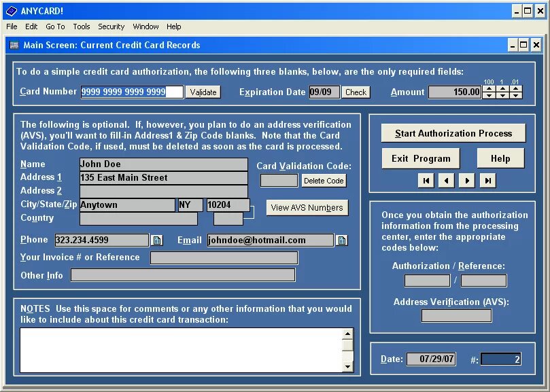Click the Zip field showing 10204
The image size is (550, 392).
(228, 205)
